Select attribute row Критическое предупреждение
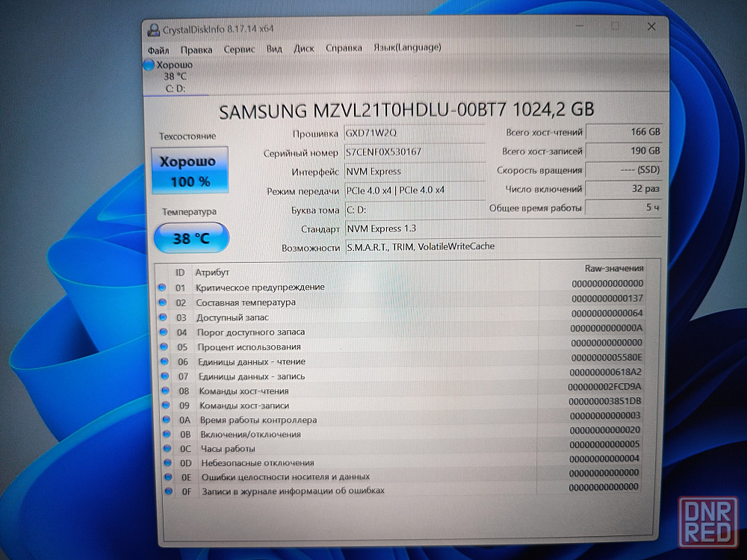The width and height of the screenshot is (747, 560). tap(401, 286)
